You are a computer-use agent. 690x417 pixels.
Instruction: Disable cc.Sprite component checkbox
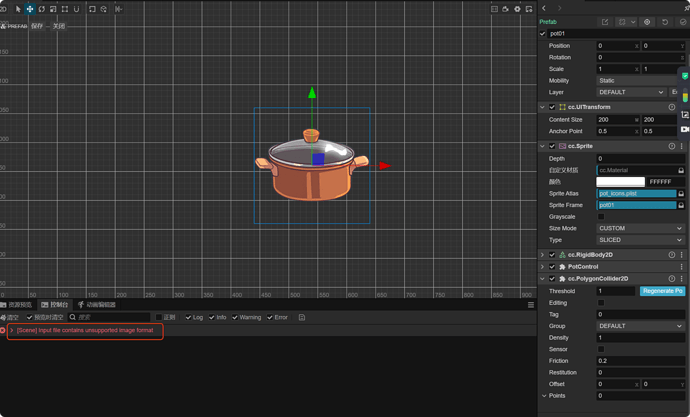click(x=552, y=146)
